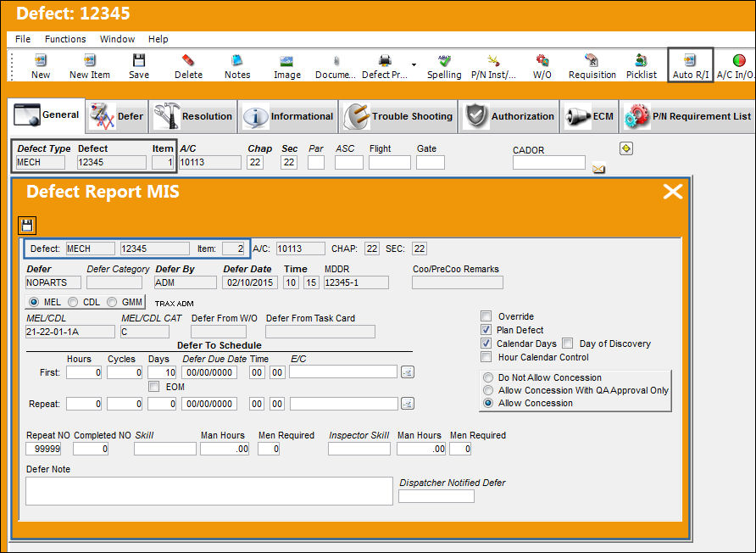Click the yellow diamond icon near CADOR

click(x=625, y=148)
